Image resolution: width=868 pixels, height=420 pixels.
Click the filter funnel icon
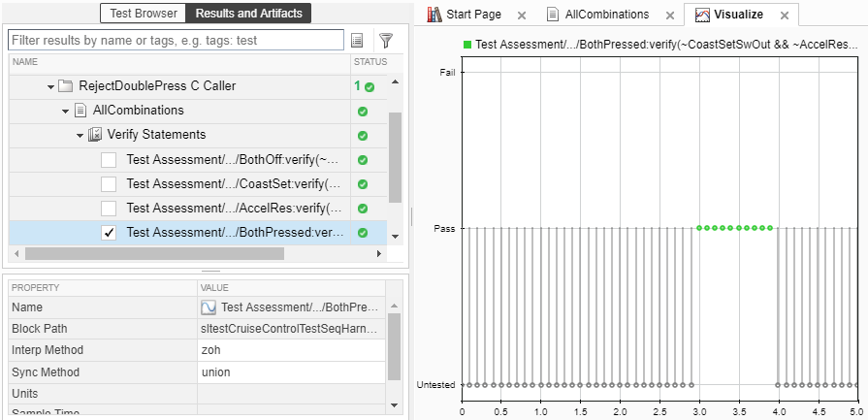point(386,40)
